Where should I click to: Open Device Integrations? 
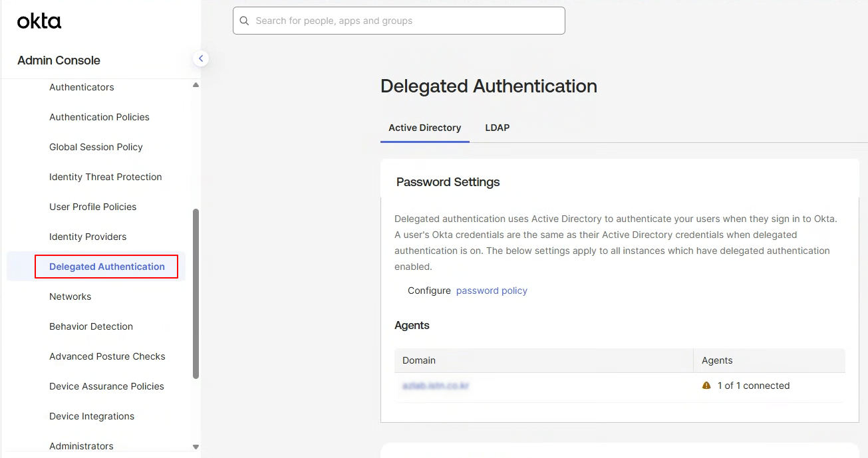(x=92, y=416)
